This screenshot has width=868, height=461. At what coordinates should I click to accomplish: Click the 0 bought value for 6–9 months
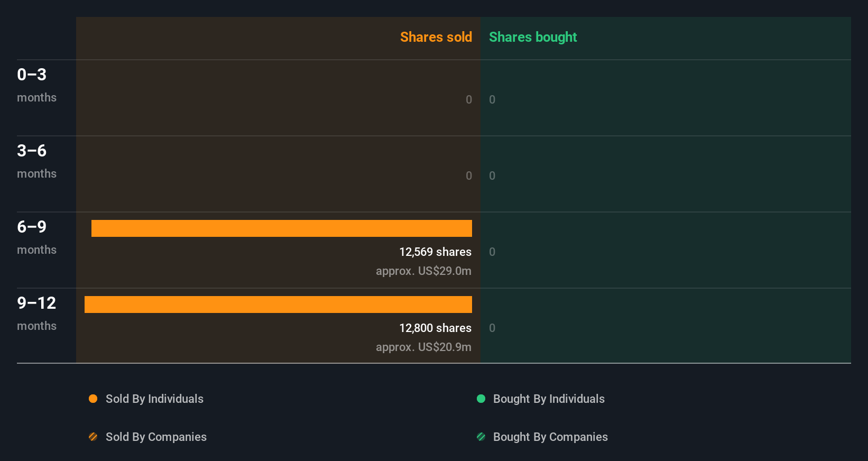[x=492, y=252]
